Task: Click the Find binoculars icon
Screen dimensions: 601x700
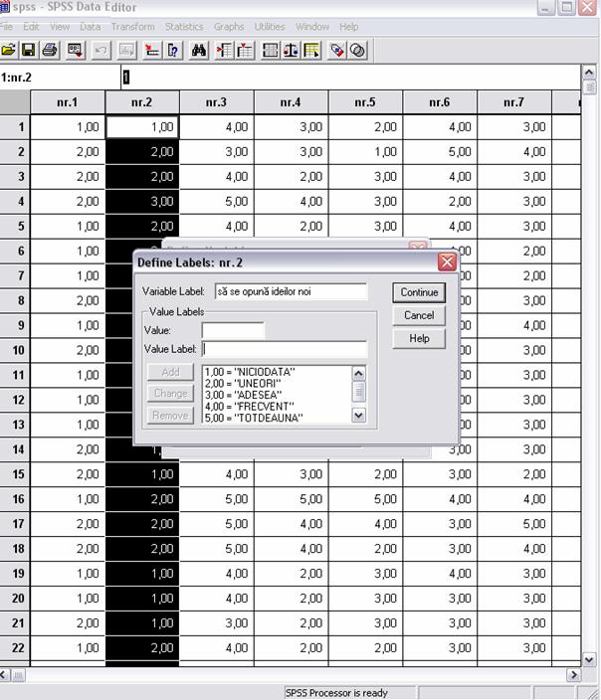Action: pos(199,50)
